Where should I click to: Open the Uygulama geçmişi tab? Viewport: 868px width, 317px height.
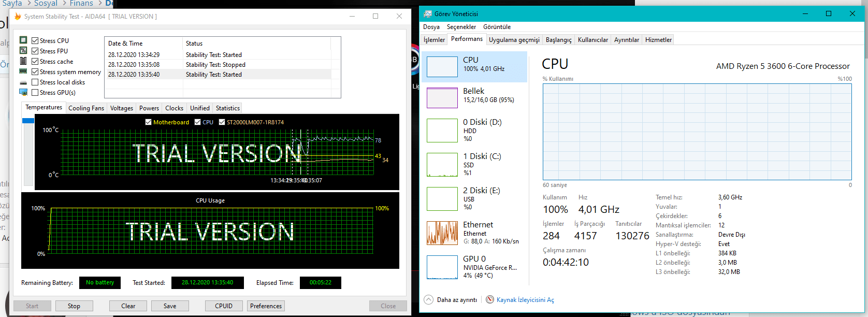click(x=514, y=40)
